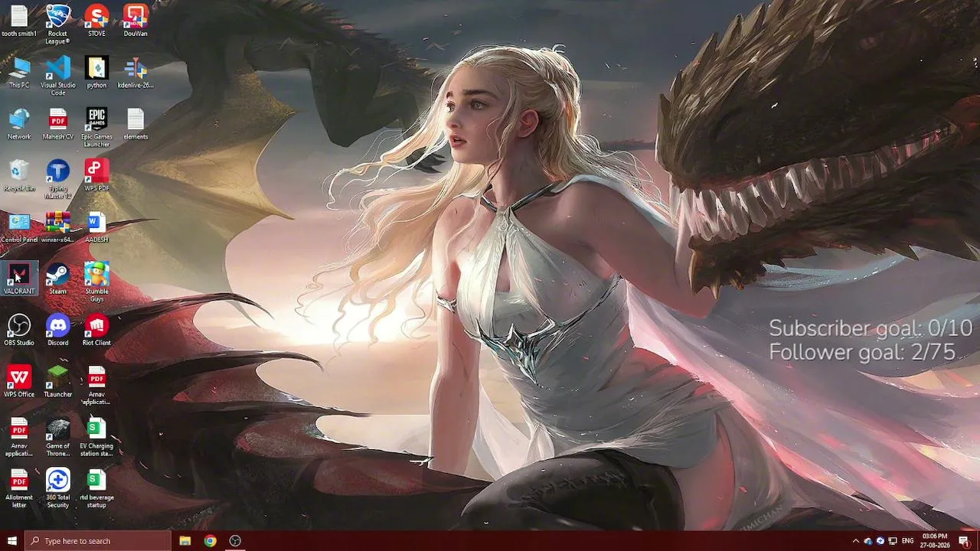Click the 360 Total Security tray icon
Image resolution: width=980 pixels, height=551 pixels.
point(880,541)
